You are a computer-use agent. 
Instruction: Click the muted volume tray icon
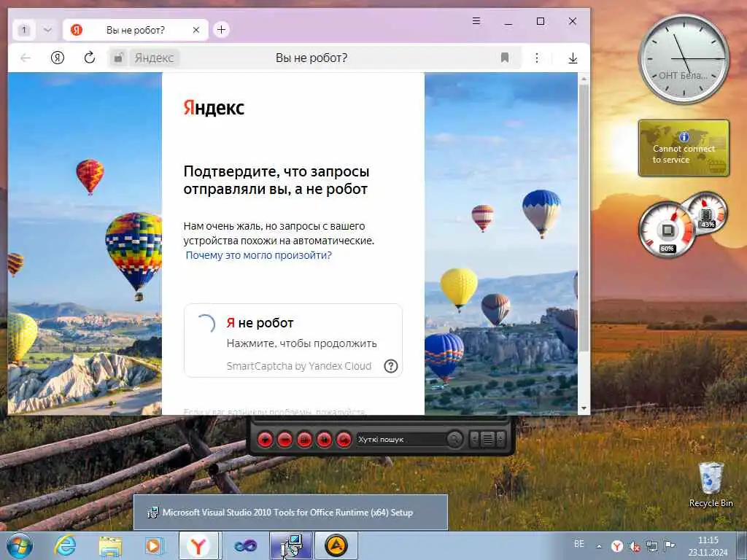coord(635,546)
